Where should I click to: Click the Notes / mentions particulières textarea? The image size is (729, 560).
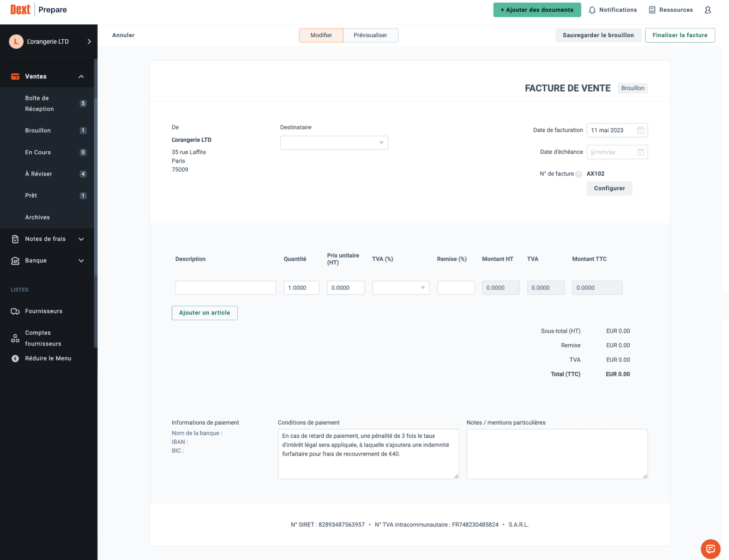(x=557, y=454)
